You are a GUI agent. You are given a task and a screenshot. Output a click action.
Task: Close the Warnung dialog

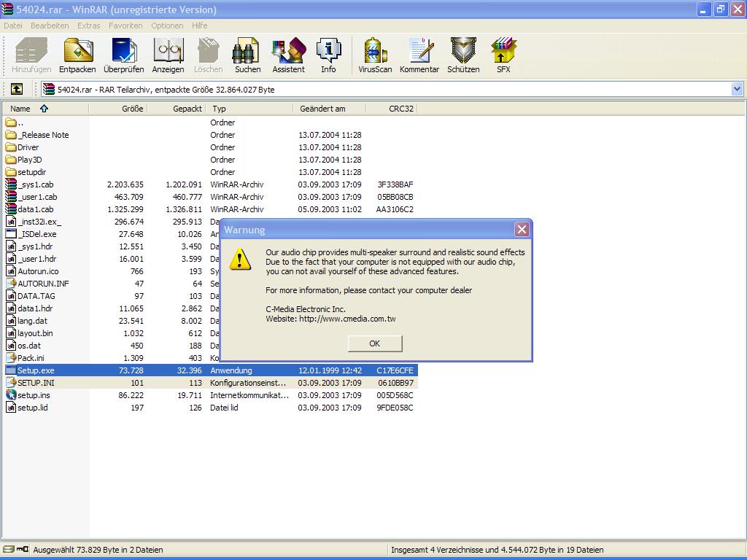coord(522,230)
